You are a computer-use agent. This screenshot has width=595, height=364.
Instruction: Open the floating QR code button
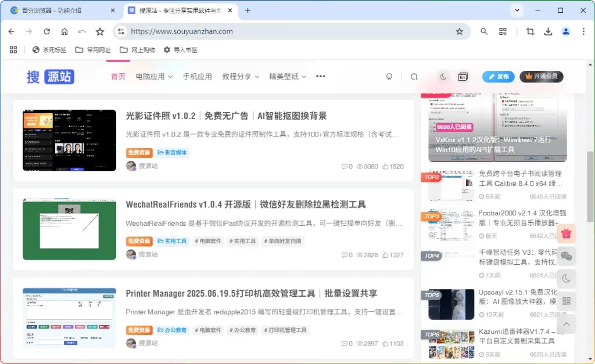pos(566,301)
